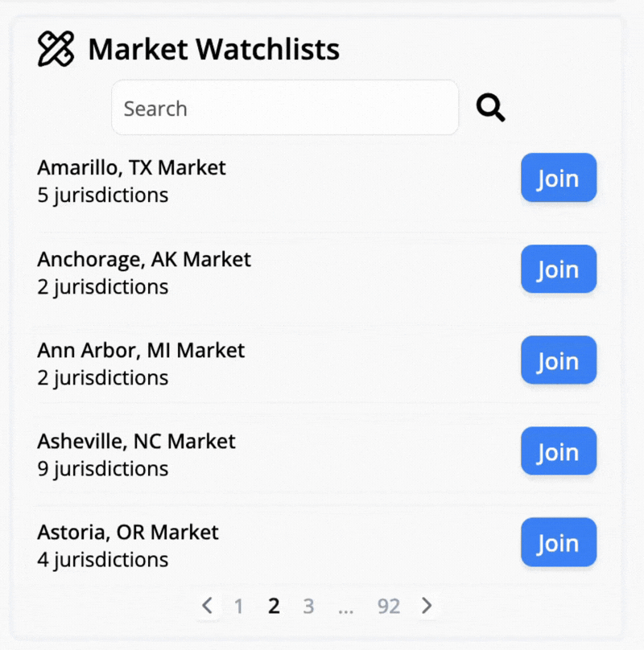Open the Amarillo, TX Market entry

[x=131, y=167]
